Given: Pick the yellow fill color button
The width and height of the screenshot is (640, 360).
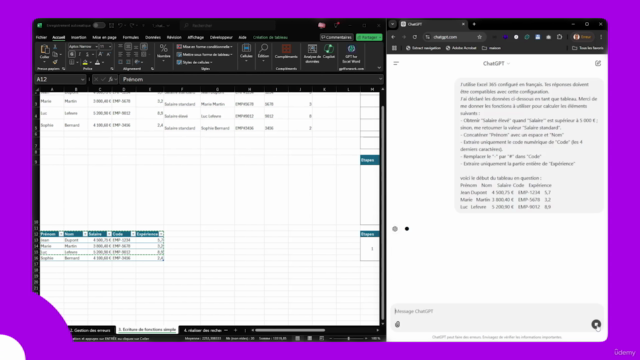Looking at the screenshot, I should coord(85,62).
